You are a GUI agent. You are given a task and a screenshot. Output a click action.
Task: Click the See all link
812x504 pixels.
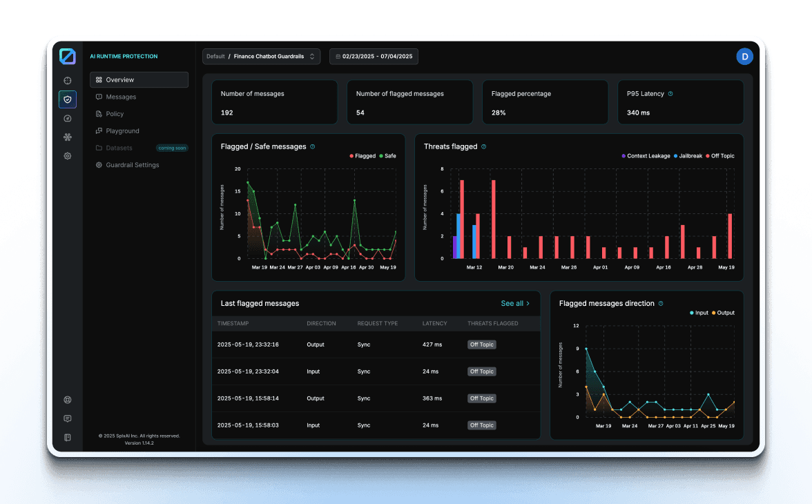[x=515, y=304]
